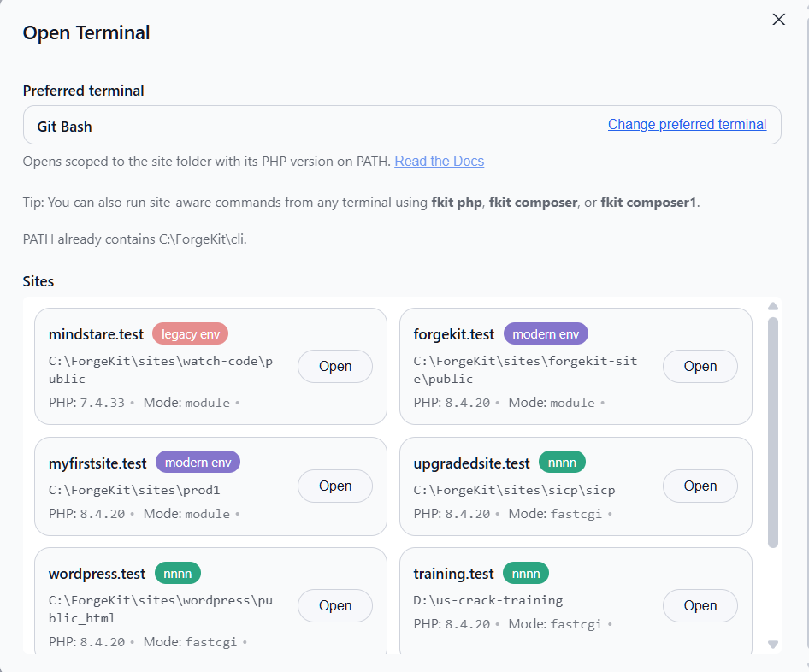Click the nnnn badge on upgradedsite.test
The image size is (809, 672).
coord(562,463)
